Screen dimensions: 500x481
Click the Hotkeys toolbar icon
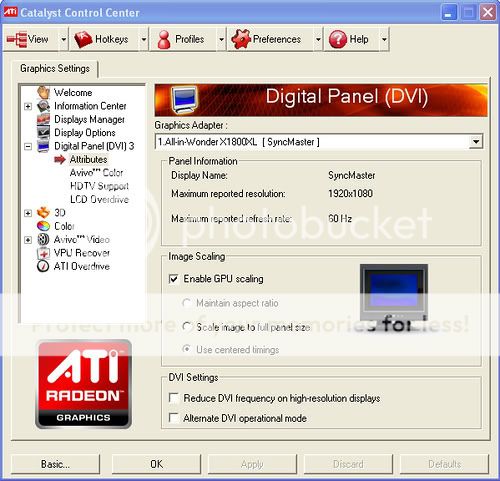83,39
